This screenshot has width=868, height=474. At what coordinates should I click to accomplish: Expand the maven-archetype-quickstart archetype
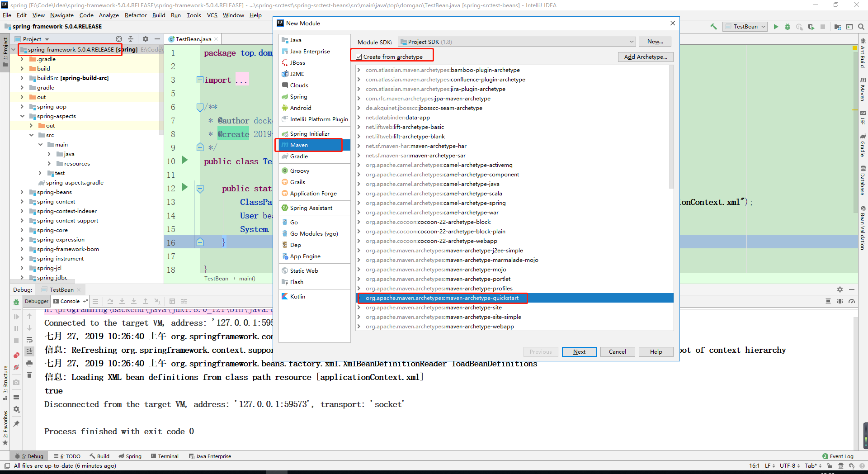(x=359, y=298)
